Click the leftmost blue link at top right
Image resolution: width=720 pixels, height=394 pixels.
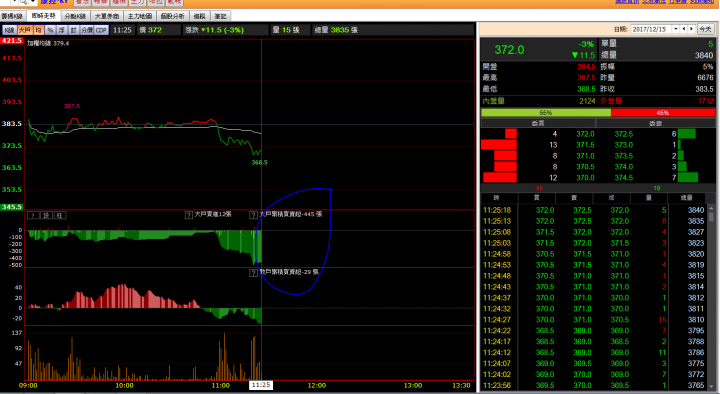[x=627, y=2]
